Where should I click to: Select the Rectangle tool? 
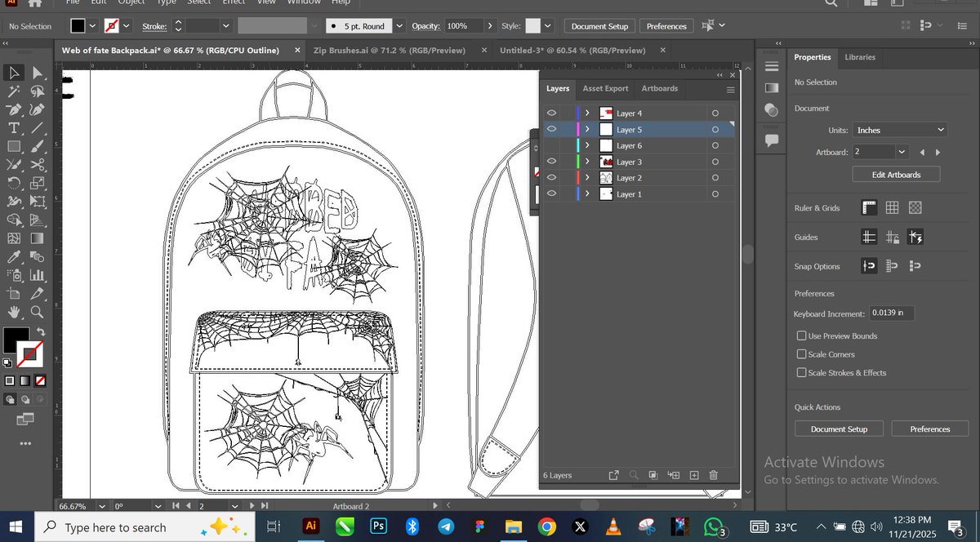[14, 147]
